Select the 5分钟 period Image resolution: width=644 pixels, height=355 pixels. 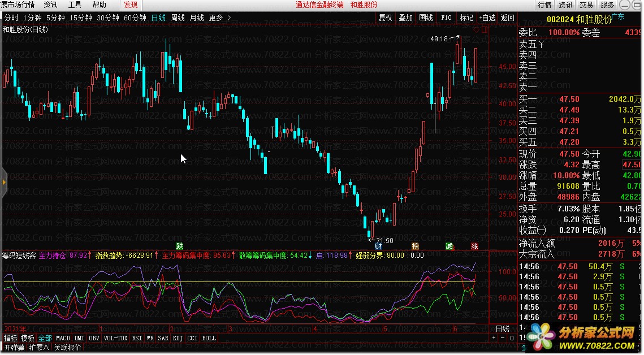tap(55, 18)
